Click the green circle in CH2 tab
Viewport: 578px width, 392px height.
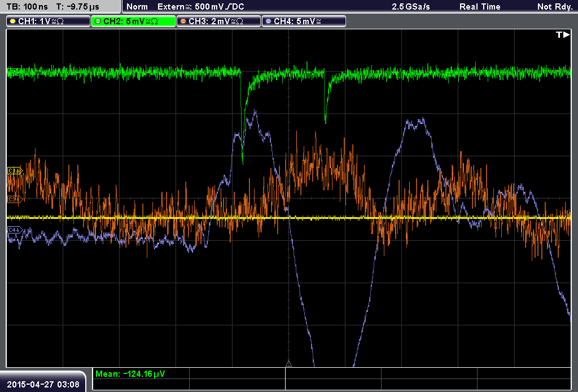tap(98, 21)
